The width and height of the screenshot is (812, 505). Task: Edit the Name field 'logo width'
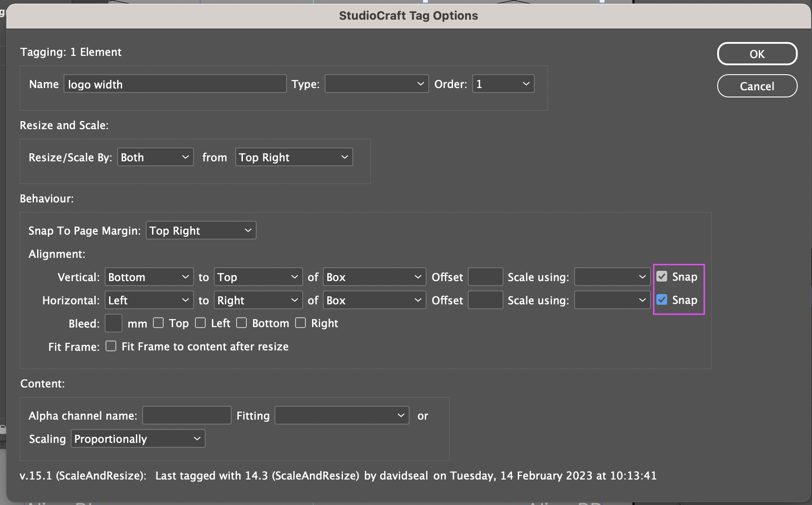175,84
